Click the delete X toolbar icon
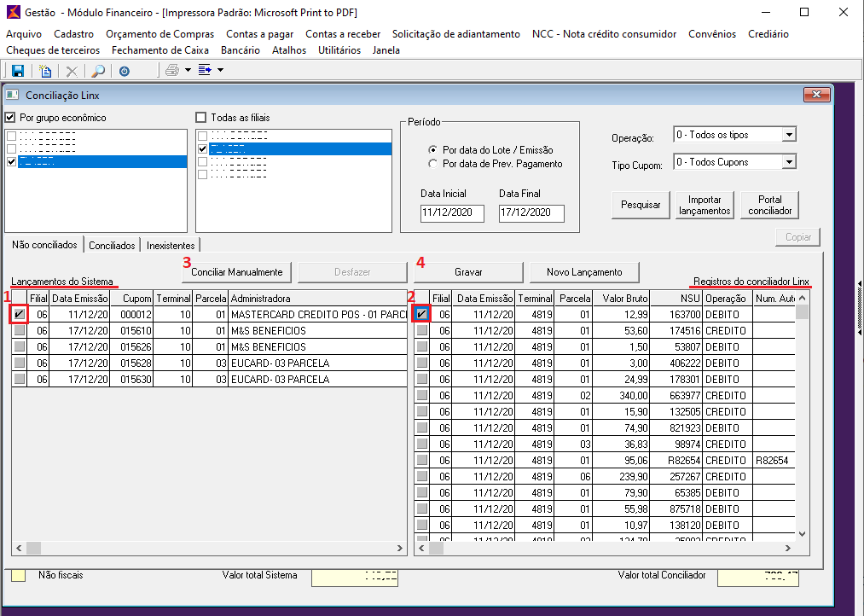Viewport: 864px width, 616px height. tap(72, 71)
